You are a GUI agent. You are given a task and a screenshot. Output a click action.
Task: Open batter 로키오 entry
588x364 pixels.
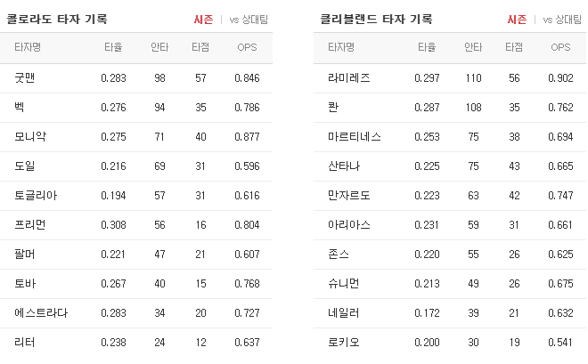click(x=344, y=343)
